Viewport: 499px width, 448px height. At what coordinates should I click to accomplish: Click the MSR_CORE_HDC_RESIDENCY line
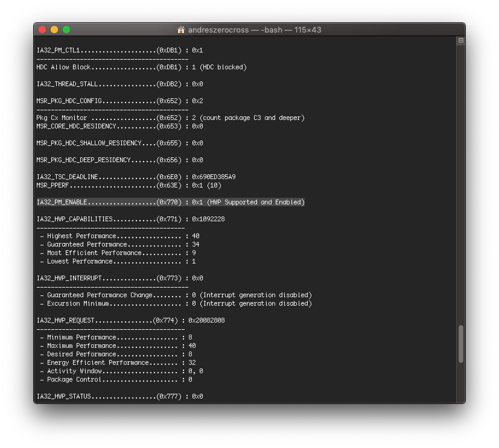click(119, 126)
